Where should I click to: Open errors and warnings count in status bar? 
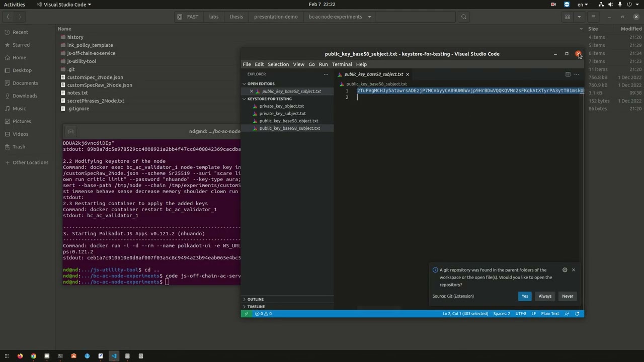point(263,314)
